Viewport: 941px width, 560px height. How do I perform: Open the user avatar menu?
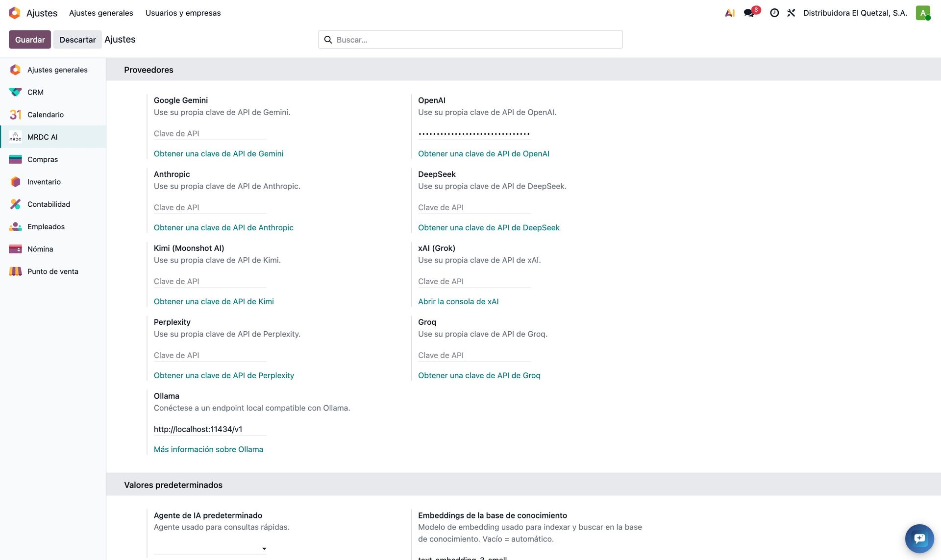tap(923, 13)
